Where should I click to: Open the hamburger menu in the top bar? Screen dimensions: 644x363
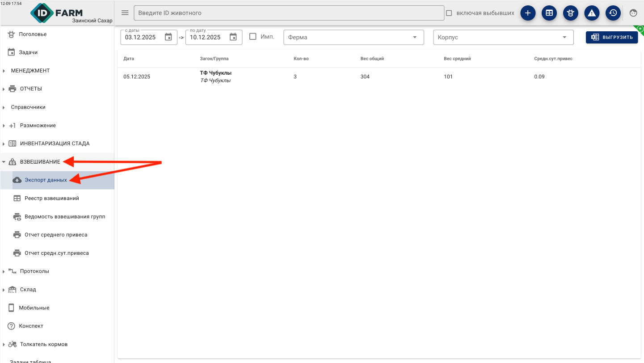tap(125, 13)
